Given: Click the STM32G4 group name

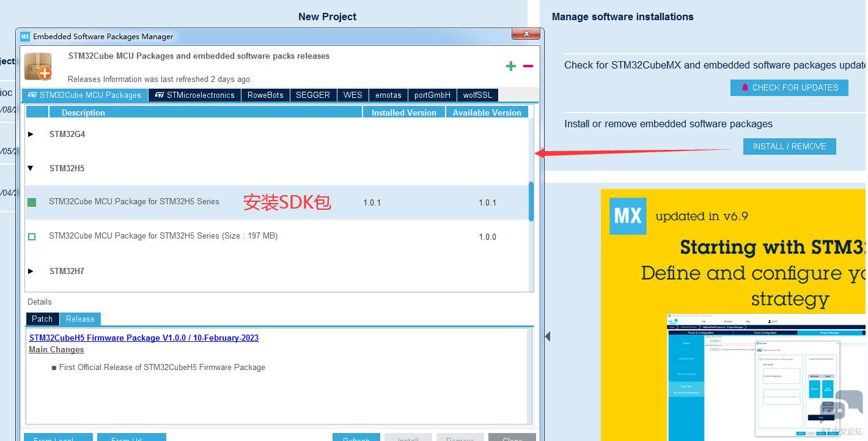Looking at the screenshot, I should [x=67, y=134].
